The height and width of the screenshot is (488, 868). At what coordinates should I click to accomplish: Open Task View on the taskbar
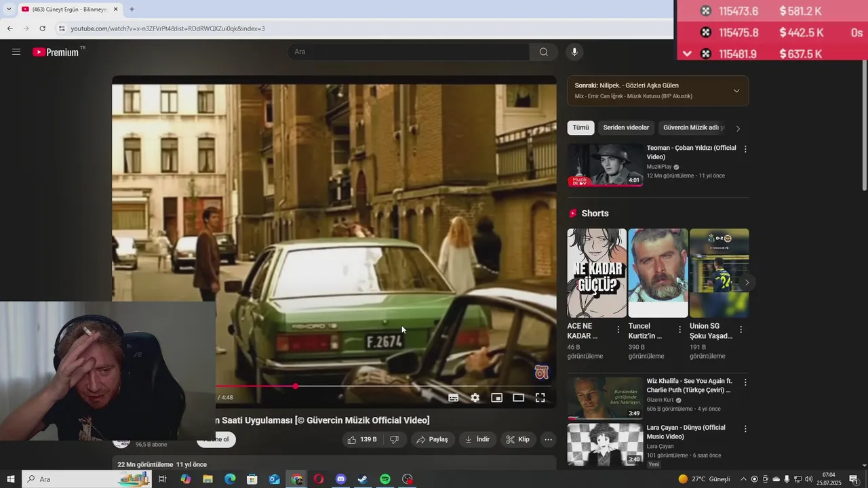point(163,479)
